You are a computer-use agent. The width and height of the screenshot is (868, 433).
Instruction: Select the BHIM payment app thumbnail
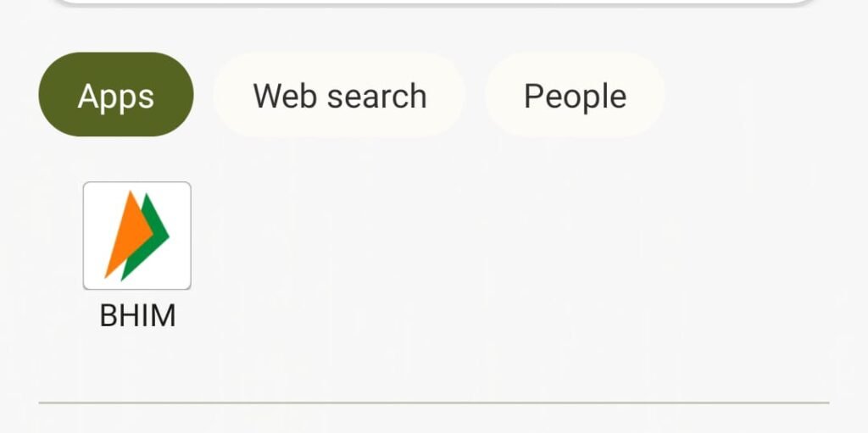[136, 236]
